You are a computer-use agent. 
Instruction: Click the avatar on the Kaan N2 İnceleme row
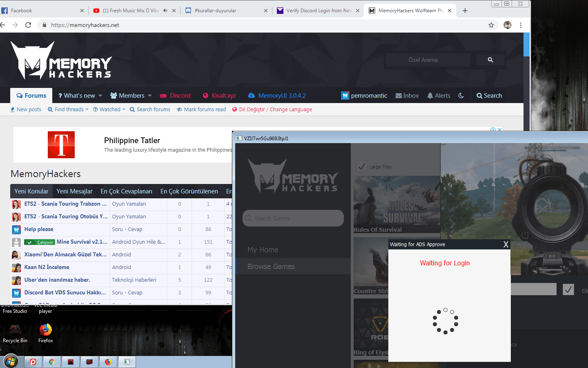click(x=16, y=267)
